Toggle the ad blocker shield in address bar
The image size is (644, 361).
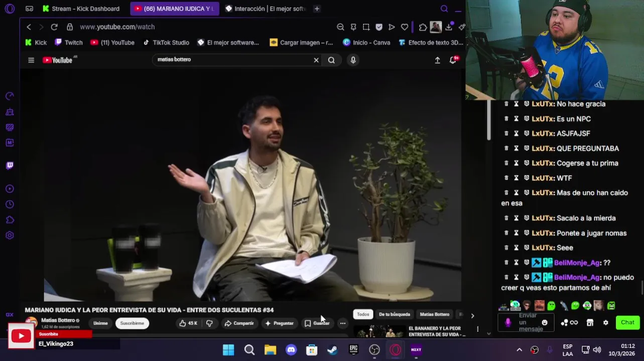pyautogui.click(x=379, y=27)
